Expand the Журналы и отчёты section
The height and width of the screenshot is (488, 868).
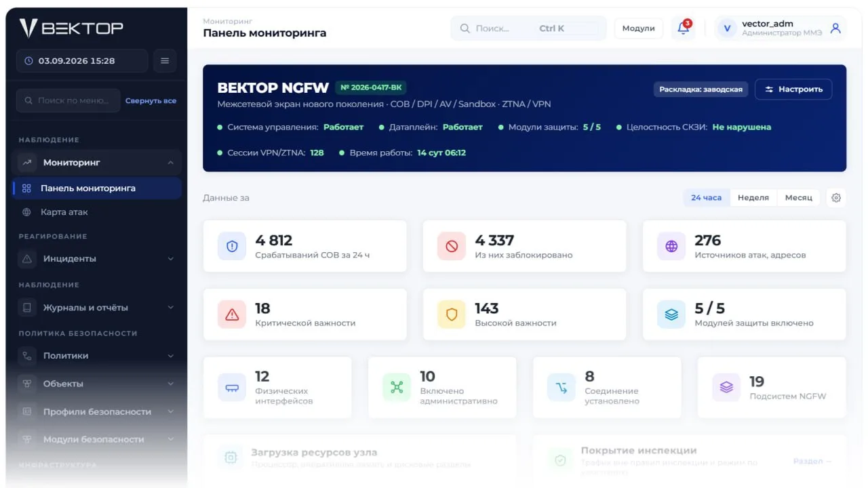tap(99, 308)
